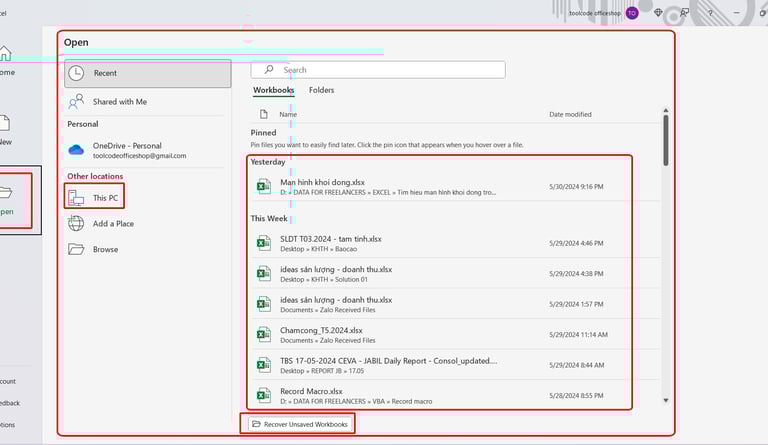Screen dimensions: 768x445
Task: Click Add a Place globe icon
Action: tap(76, 223)
